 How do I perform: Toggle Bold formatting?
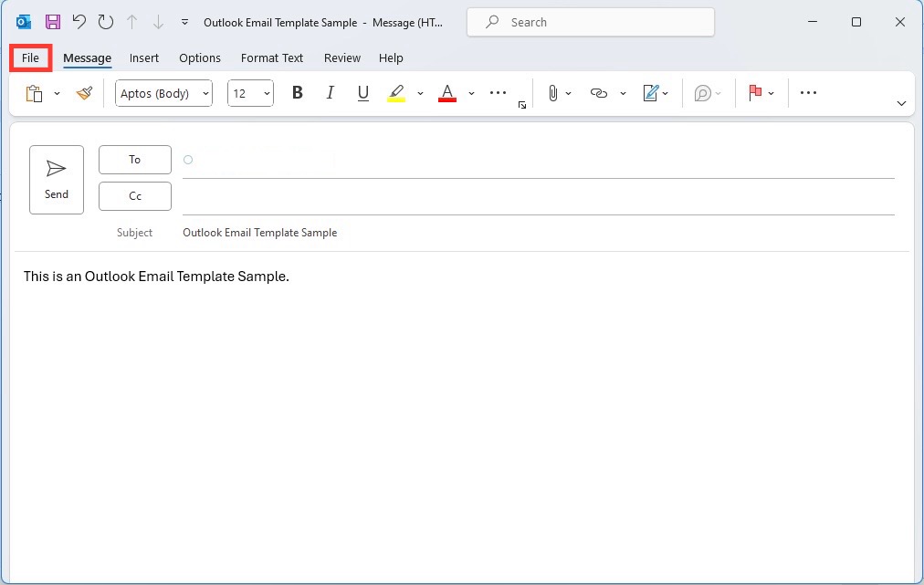[298, 92]
